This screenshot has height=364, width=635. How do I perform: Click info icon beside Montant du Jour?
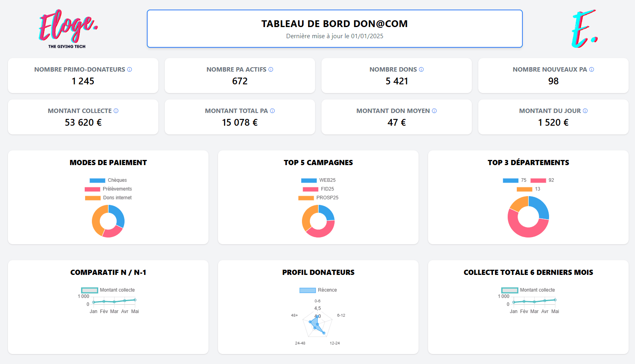[585, 111]
